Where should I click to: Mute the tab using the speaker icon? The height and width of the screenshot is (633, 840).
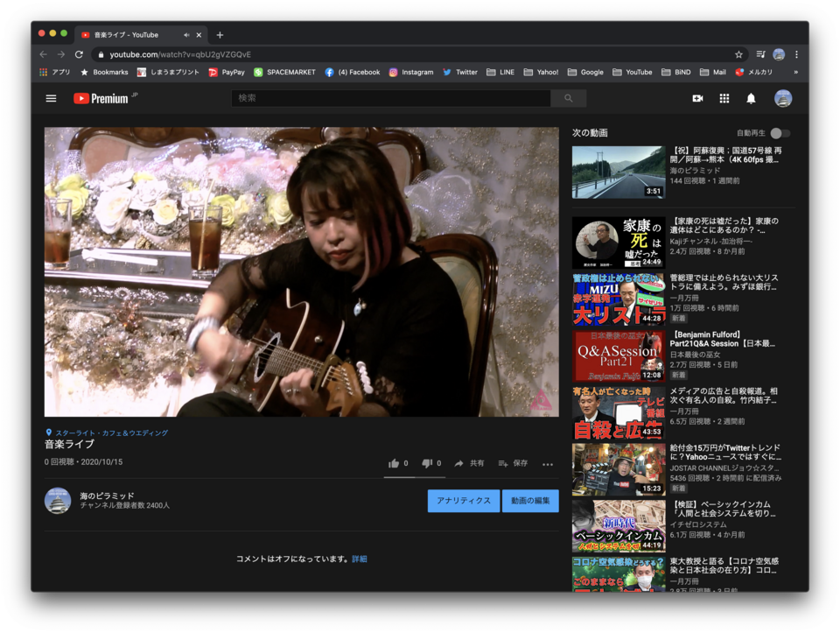[186, 35]
